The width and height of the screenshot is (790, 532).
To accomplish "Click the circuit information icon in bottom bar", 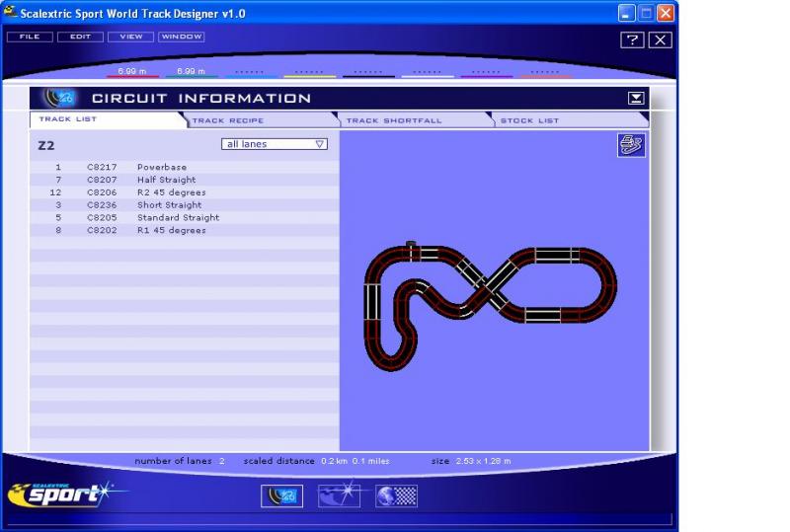I will click(x=281, y=496).
